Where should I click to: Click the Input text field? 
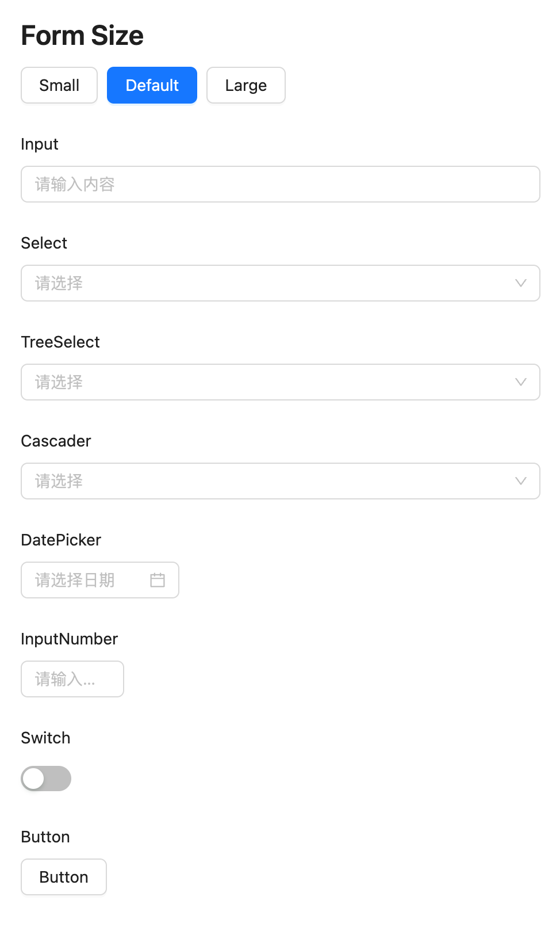pyautogui.click(x=280, y=184)
